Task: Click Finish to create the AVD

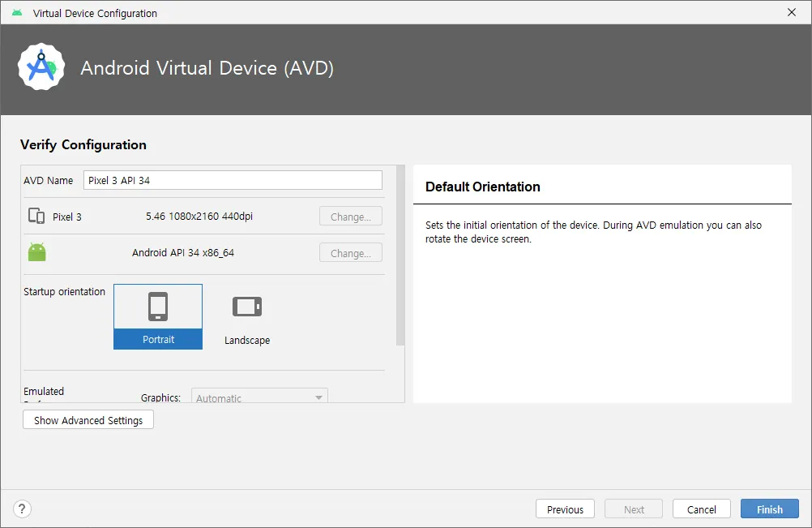Action: (x=770, y=509)
